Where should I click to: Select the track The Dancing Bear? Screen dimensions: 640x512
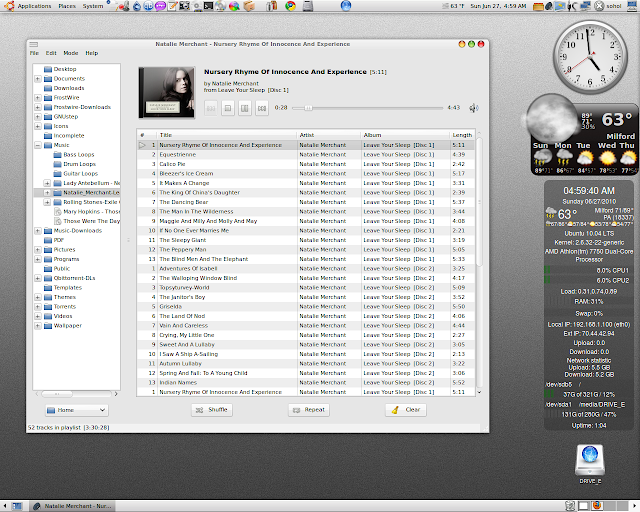click(x=306, y=202)
